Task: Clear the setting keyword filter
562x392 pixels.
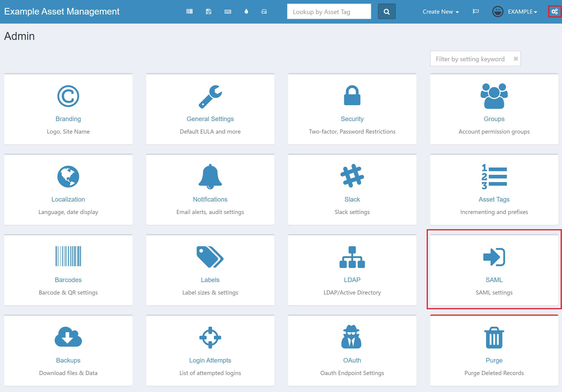Action: (516, 59)
